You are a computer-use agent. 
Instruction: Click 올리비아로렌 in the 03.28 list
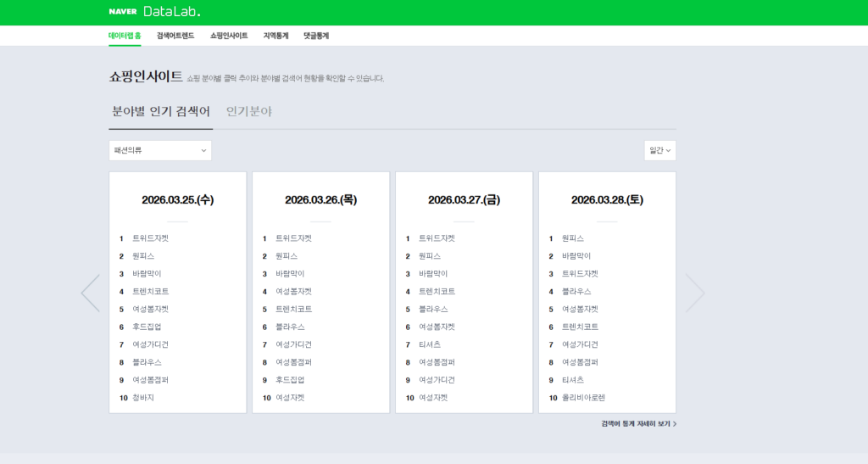point(583,398)
